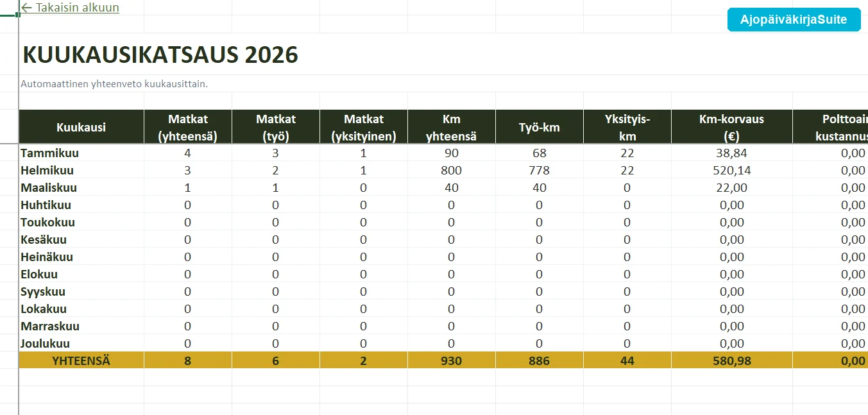Viewport: 868px width, 415px height.
Task: Select the total Matkat (yksityinen) value 2
Action: [364, 361]
